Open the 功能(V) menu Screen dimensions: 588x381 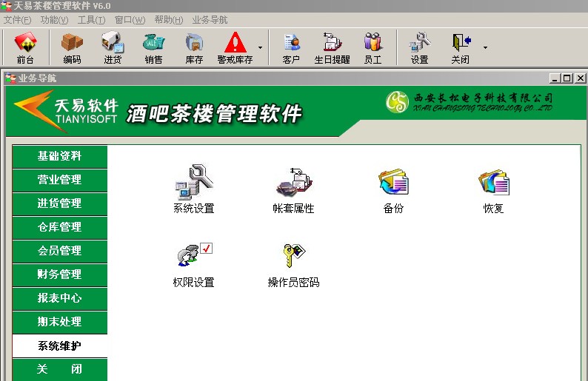[54, 20]
